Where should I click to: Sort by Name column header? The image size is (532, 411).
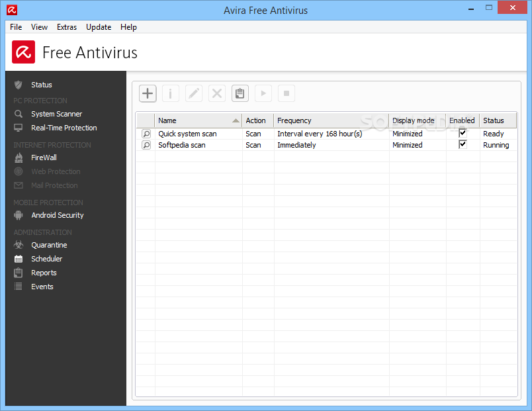tap(199, 120)
